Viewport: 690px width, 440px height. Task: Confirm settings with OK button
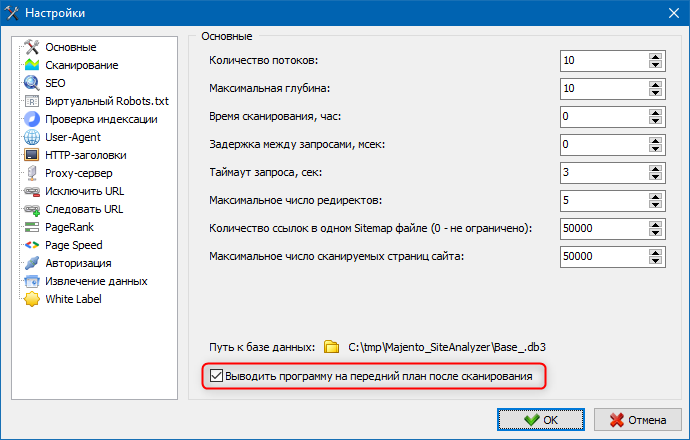point(541,420)
